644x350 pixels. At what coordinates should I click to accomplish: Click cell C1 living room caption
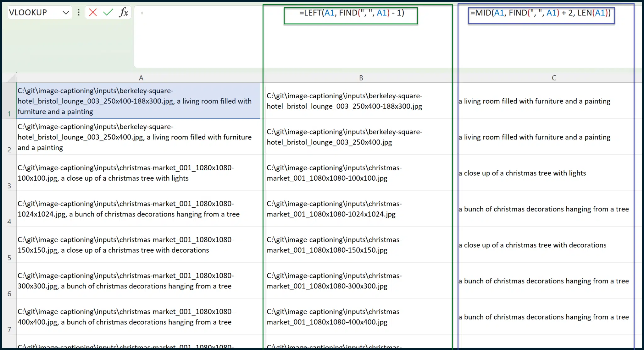(x=550, y=101)
